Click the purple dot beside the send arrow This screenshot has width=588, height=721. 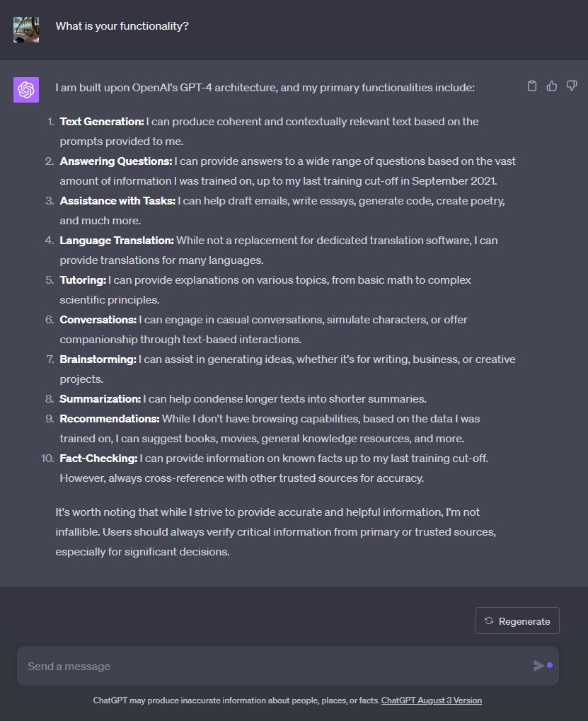pos(550,665)
